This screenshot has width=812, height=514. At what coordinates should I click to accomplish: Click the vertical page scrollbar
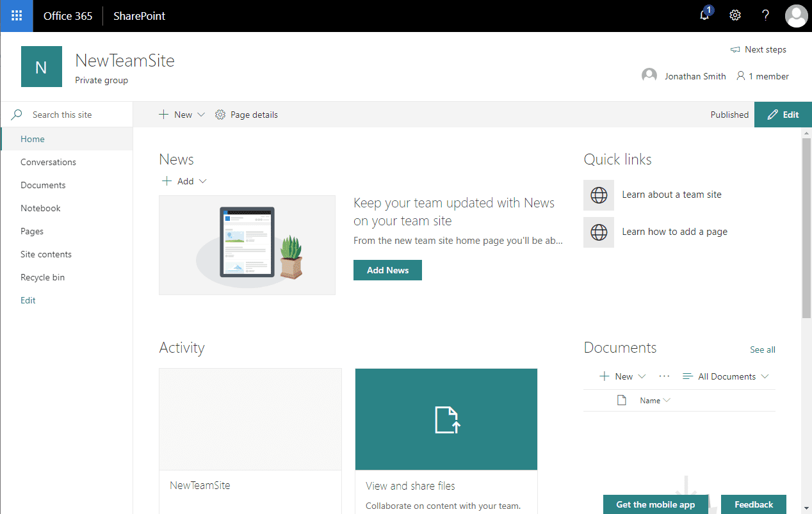pyautogui.click(x=807, y=227)
